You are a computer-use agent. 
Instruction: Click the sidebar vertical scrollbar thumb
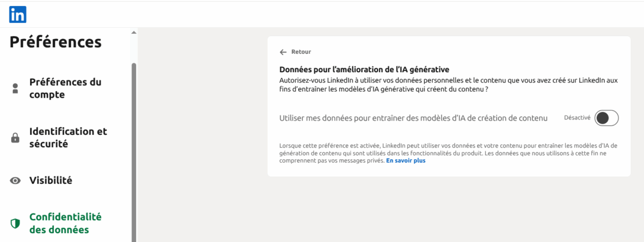click(x=133, y=150)
